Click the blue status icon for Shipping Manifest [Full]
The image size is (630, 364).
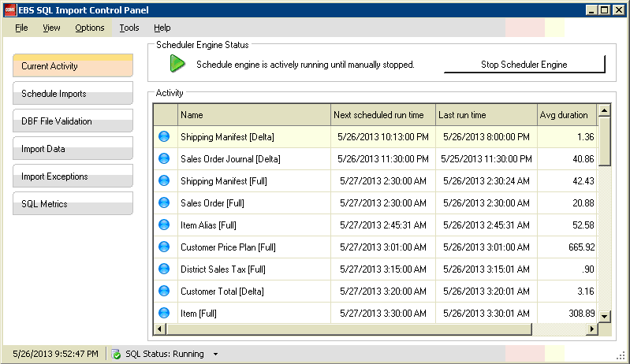(x=164, y=181)
